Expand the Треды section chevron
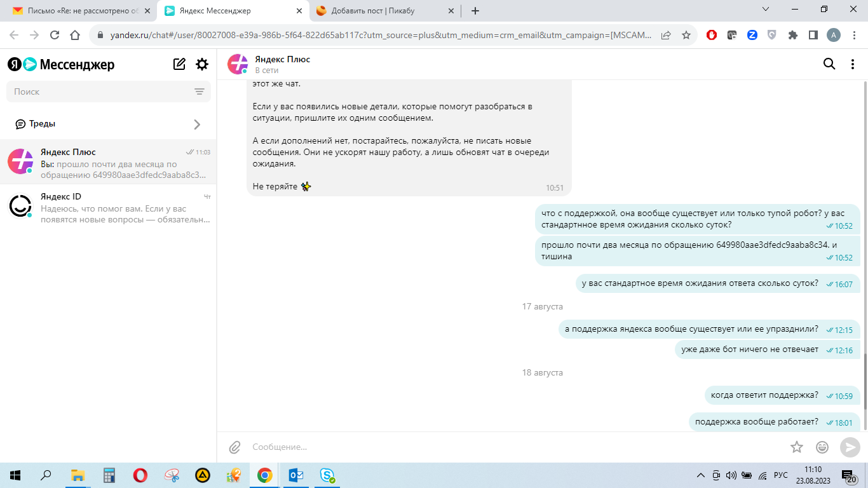Viewport: 868px width, 488px height. [x=197, y=125]
